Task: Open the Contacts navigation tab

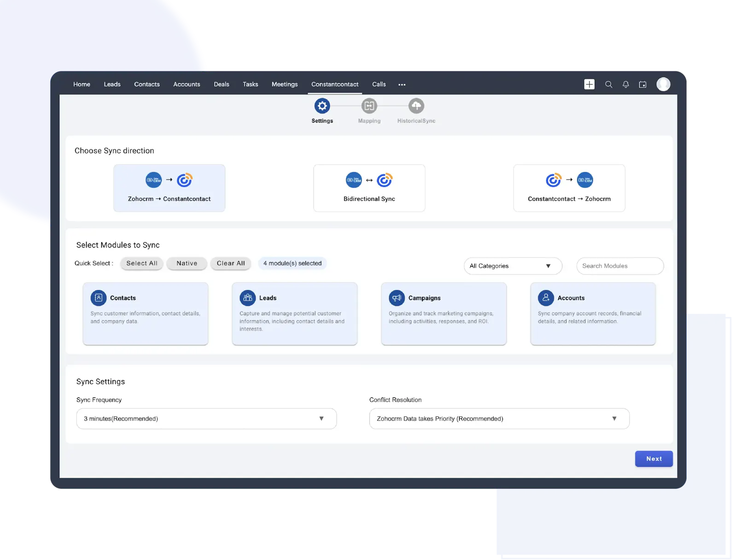Action: (147, 84)
